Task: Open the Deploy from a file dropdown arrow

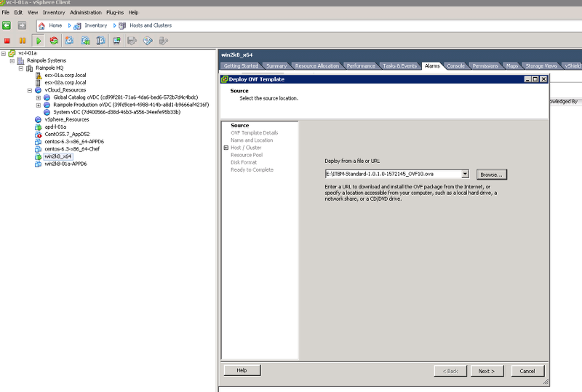Action: (x=465, y=174)
